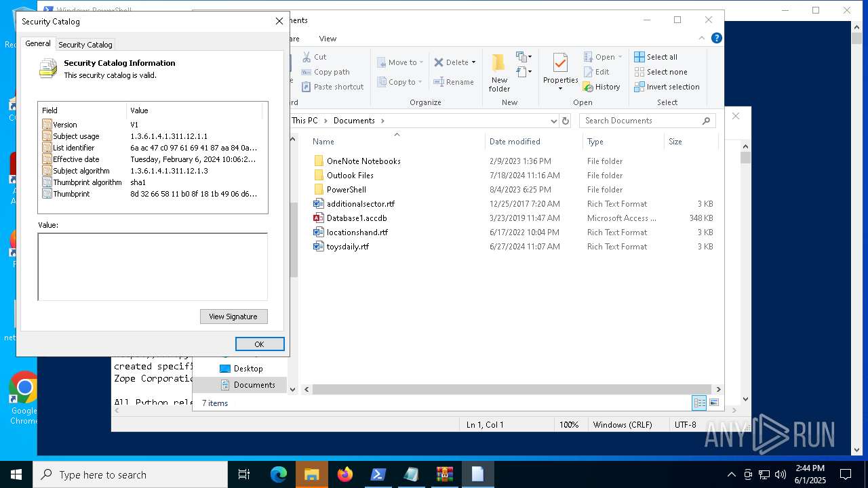Open file History
This screenshot has width=868, height=488.
[x=601, y=87]
